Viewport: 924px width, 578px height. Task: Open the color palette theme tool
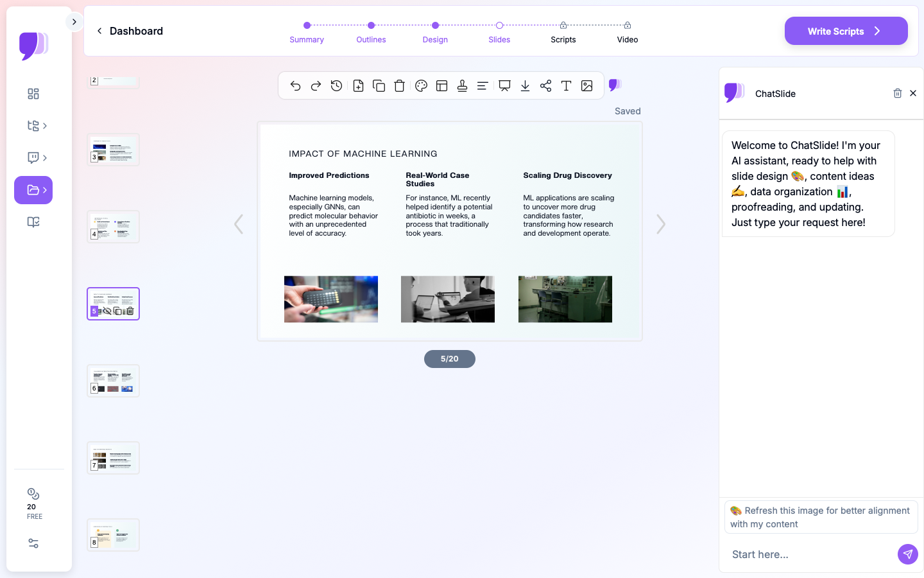click(421, 86)
